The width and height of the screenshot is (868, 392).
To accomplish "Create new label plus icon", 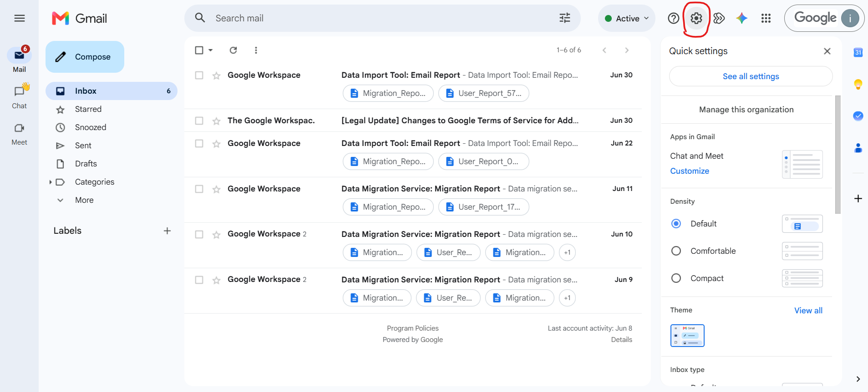I will tap(167, 231).
